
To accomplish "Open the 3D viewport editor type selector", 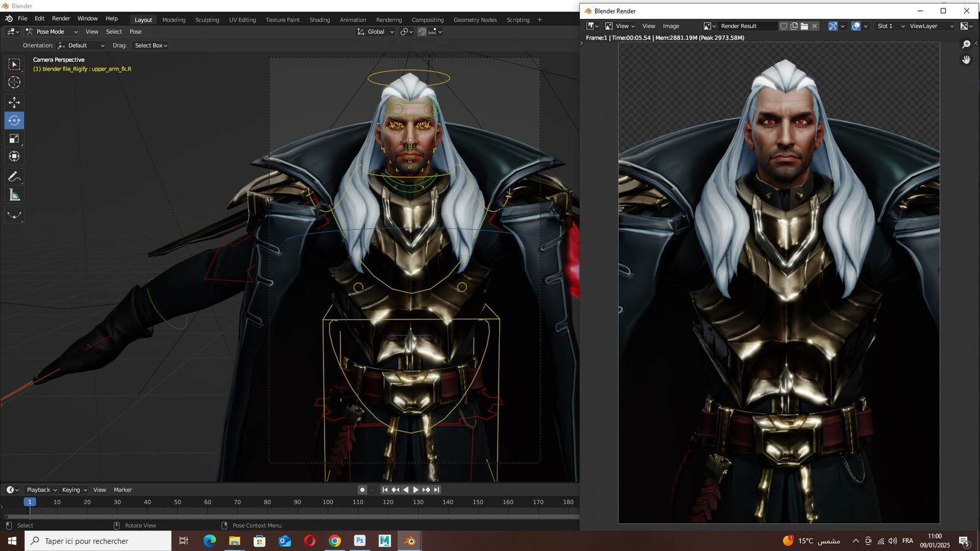I will click(13, 32).
